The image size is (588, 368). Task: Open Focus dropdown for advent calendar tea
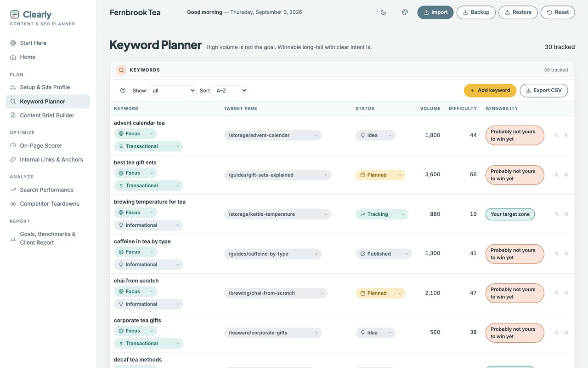click(x=136, y=134)
